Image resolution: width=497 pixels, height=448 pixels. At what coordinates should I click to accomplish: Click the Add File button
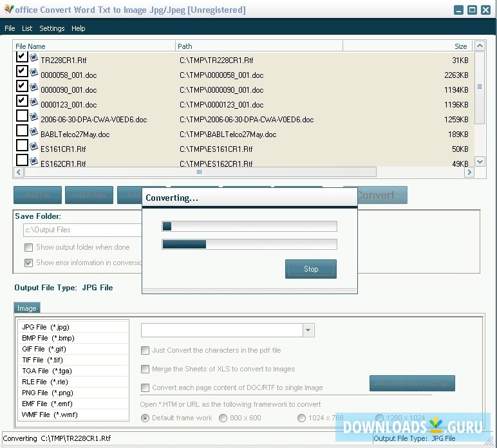tap(37, 195)
